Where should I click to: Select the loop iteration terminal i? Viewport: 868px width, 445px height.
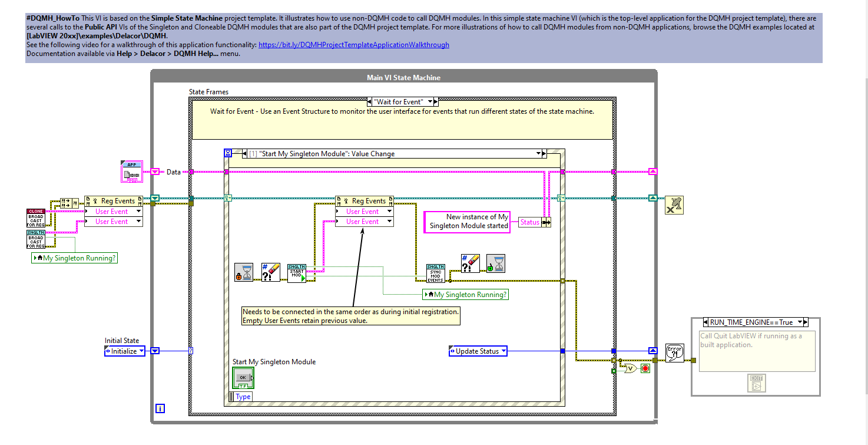160,408
